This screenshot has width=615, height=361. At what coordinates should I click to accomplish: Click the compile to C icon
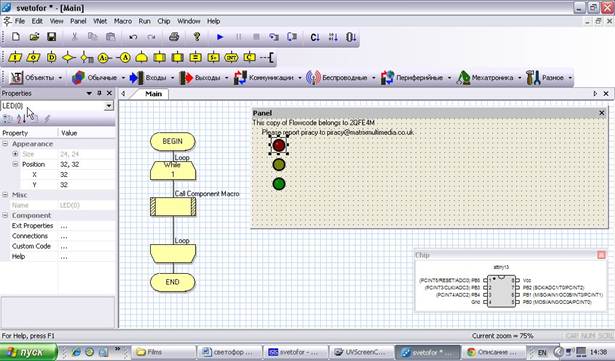point(315,37)
